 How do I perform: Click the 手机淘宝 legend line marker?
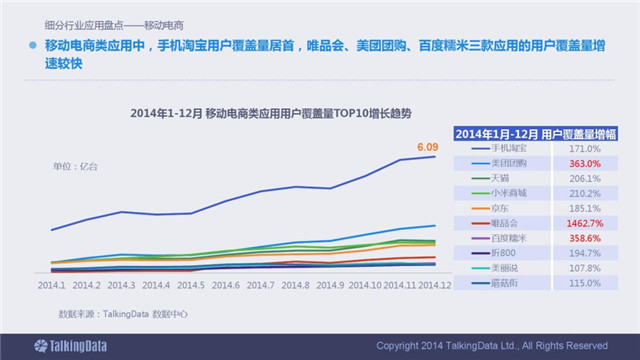[480, 149]
